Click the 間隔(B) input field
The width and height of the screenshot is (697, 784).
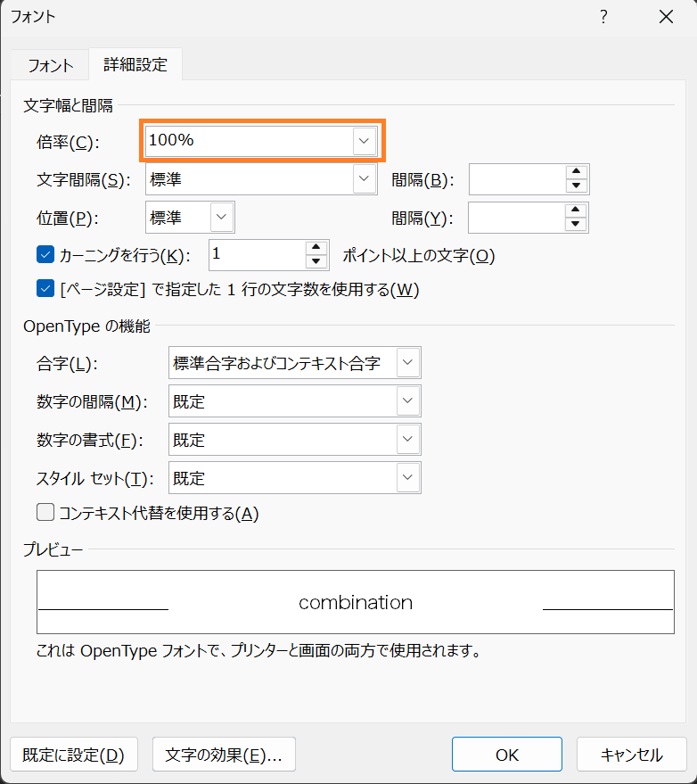tap(517, 179)
